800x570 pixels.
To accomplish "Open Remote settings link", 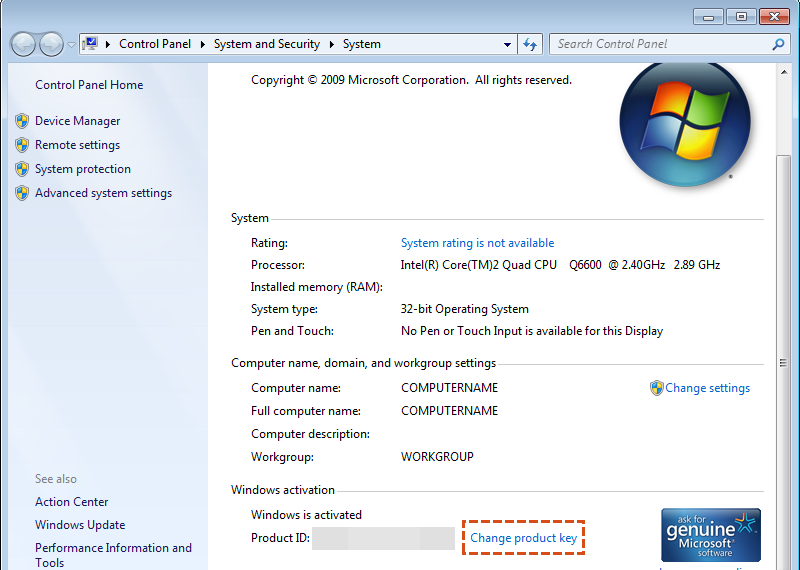I will click(x=77, y=145).
